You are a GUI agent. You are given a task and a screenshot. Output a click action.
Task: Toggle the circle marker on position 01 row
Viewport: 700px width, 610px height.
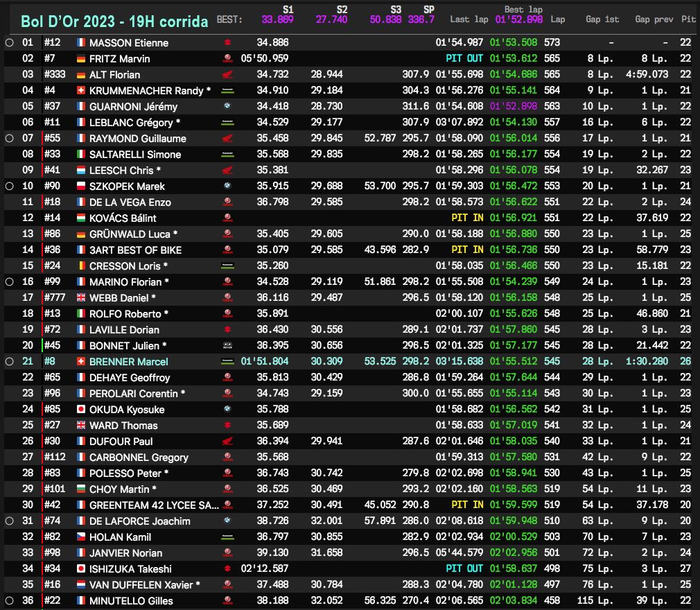(10, 43)
